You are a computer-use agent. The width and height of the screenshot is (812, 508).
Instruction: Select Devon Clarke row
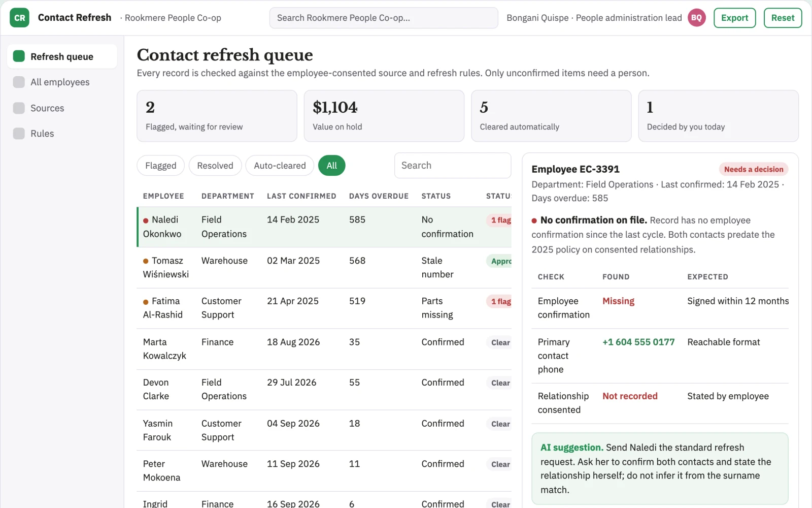[x=324, y=390]
